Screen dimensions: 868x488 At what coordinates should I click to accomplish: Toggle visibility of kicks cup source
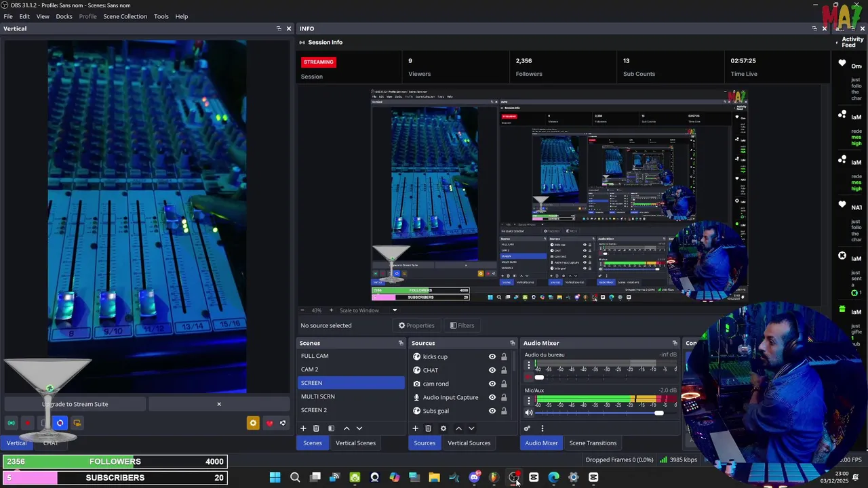click(x=492, y=357)
